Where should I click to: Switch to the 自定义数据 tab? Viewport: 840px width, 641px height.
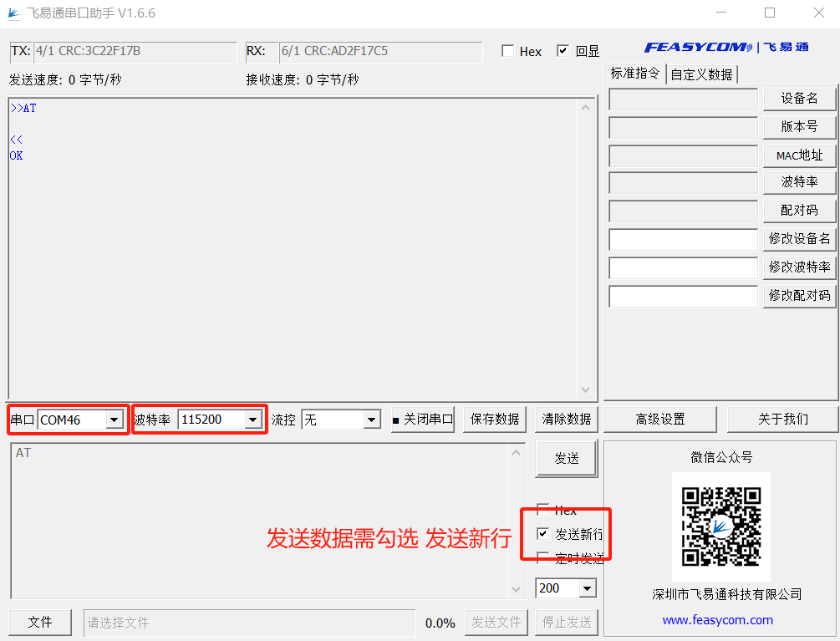point(701,74)
